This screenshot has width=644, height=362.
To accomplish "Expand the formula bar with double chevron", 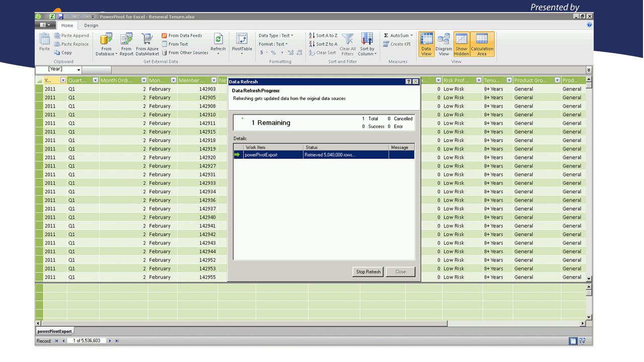I will [x=589, y=70].
